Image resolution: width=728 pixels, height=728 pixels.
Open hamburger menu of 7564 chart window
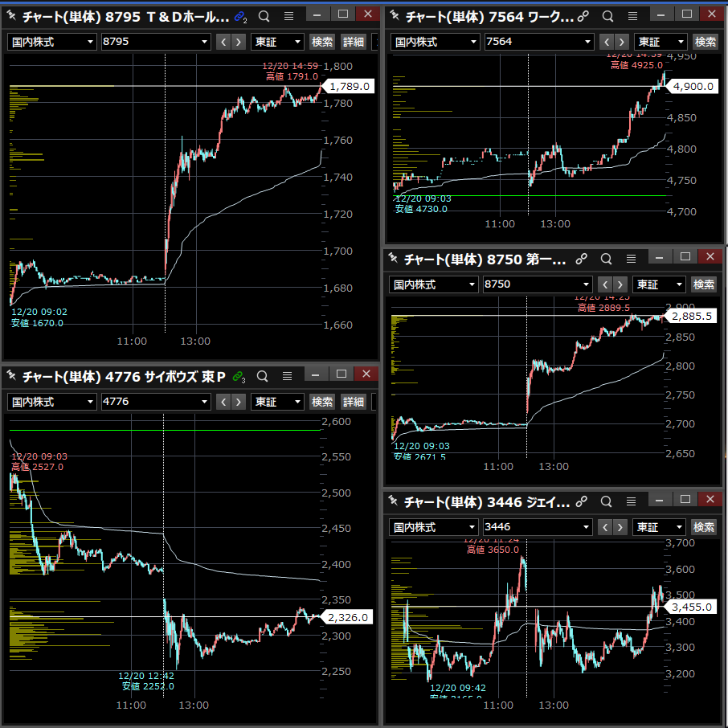(632, 16)
